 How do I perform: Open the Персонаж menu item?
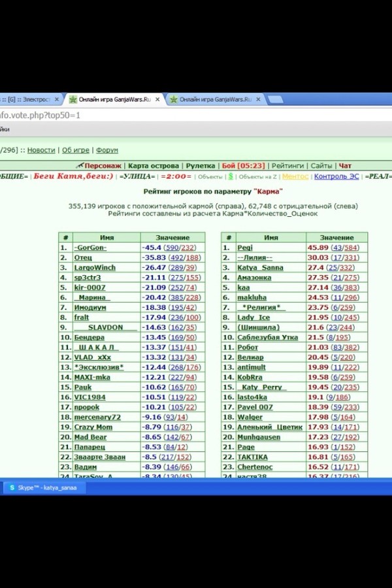coord(103,165)
